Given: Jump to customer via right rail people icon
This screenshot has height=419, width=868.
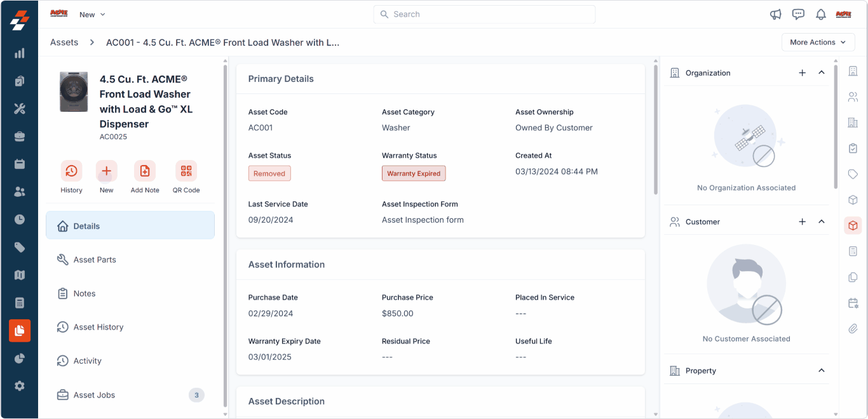Looking at the screenshot, I should 853,97.
